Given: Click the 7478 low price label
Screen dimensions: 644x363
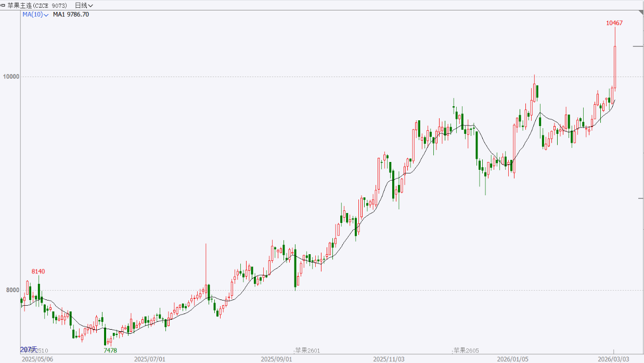Looking at the screenshot, I should coord(110,351).
